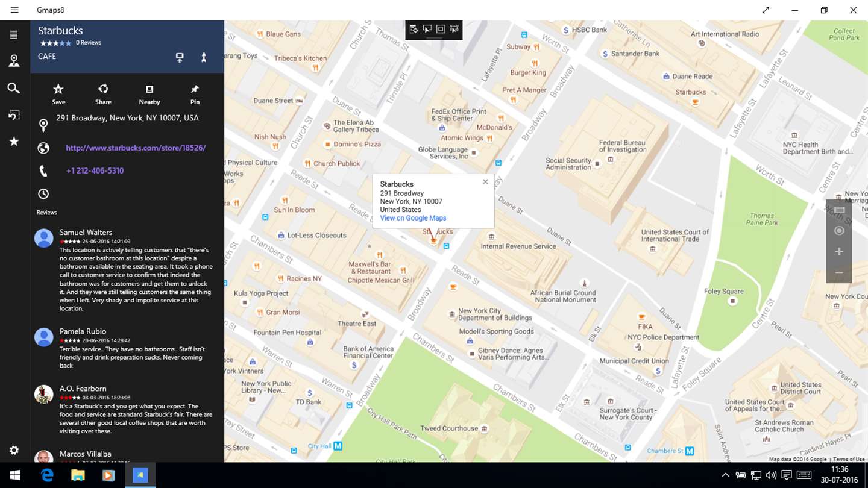Select reviewer name Samuel Walters
The width and height of the screenshot is (868, 488).
click(86, 232)
